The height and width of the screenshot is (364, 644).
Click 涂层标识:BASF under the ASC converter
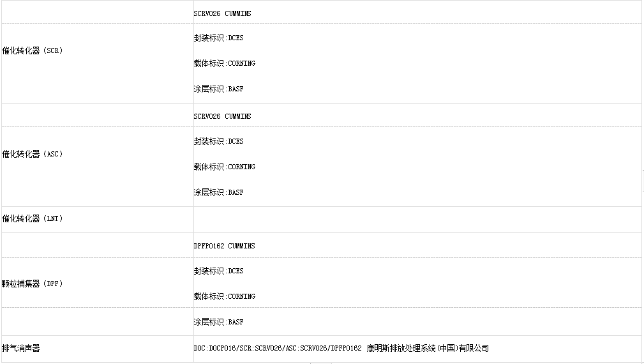[x=218, y=192]
